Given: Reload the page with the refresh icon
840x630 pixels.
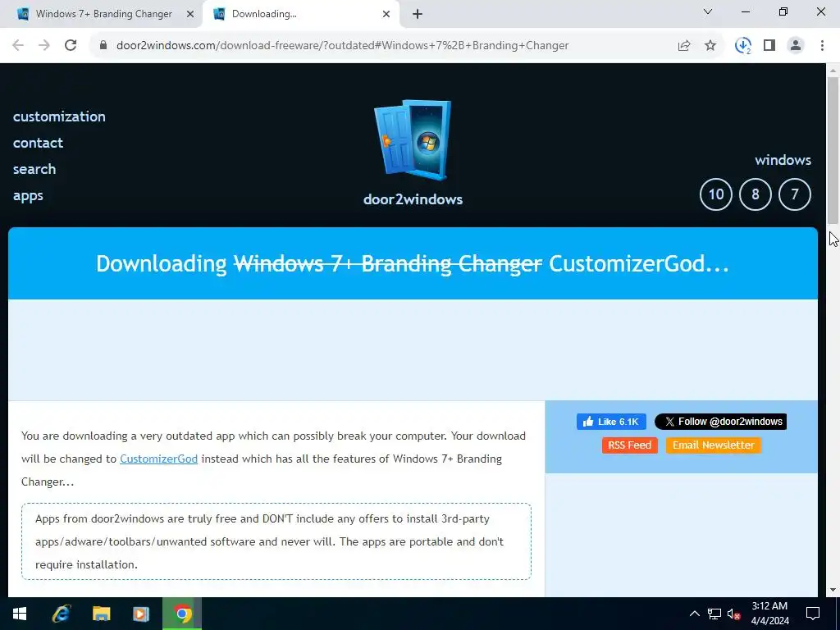Looking at the screenshot, I should 71,45.
